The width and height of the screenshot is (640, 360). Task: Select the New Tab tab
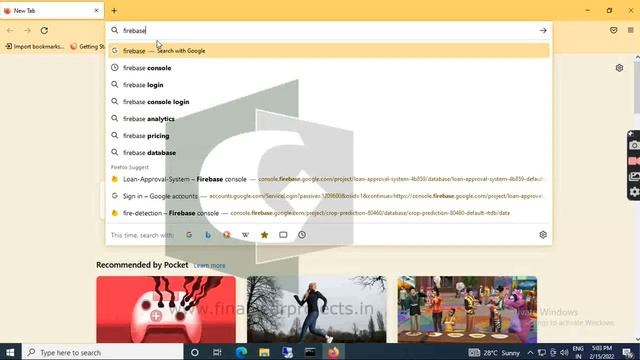pos(51,11)
